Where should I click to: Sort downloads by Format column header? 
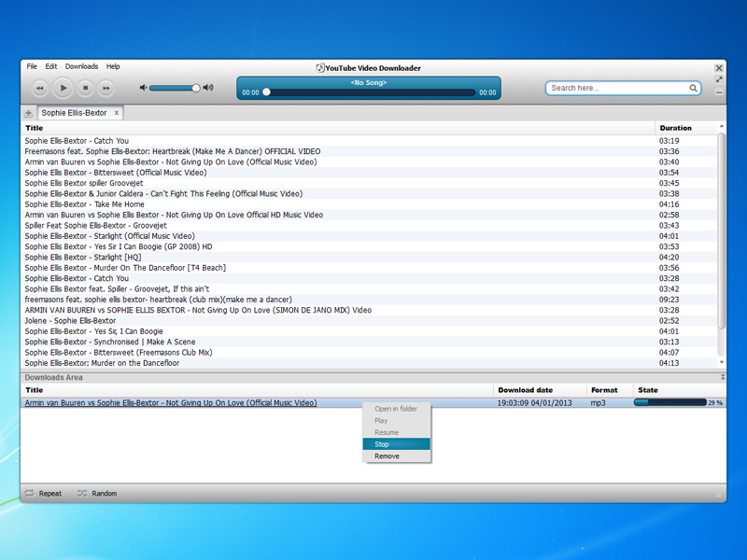pyautogui.click(x=610, y=390)
